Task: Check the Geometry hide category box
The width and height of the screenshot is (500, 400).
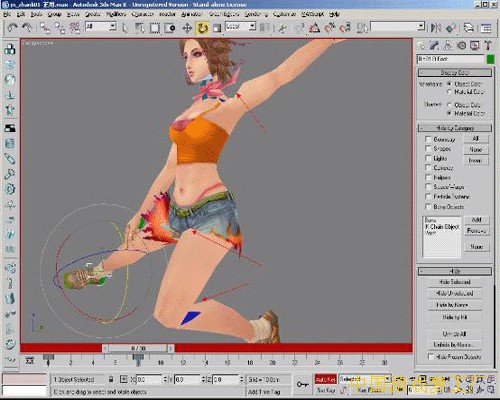Action: [x=428, y=139]
